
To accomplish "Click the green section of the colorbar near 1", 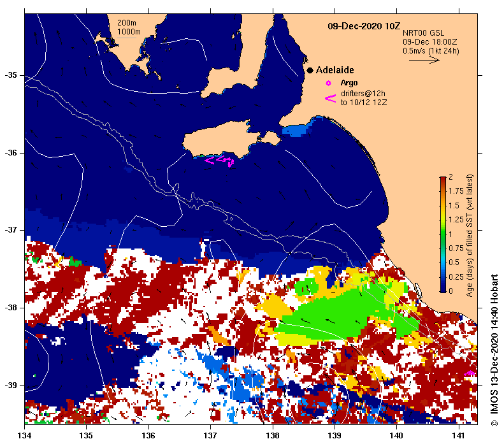I will click(x=443, y=234).
